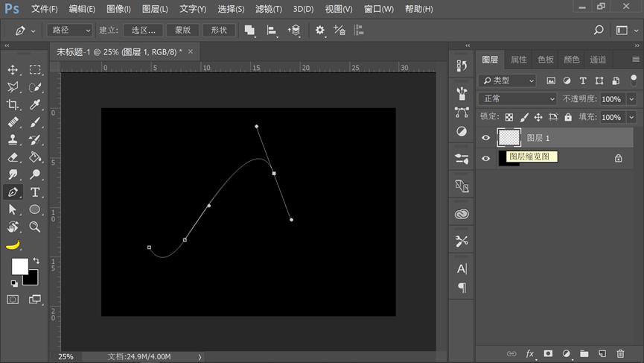Open the 正常 blend mode dropdown
This screenshot has width=644, height=363.
[518, 98]
